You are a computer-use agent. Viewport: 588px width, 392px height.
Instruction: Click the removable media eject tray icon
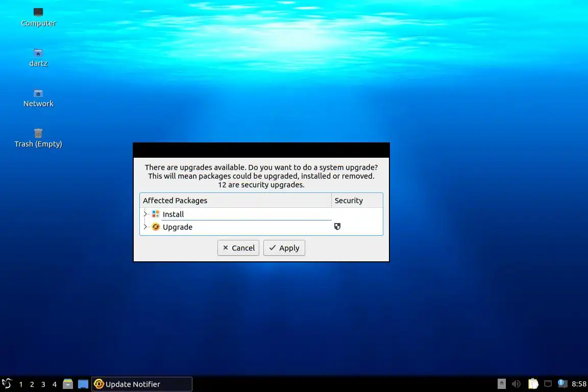(501, 384)
